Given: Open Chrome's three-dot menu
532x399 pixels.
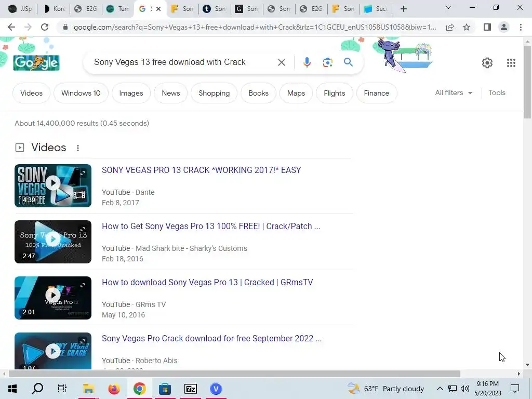Looking at the screenshot, I should pyautogui.click(x=521, y=27).
